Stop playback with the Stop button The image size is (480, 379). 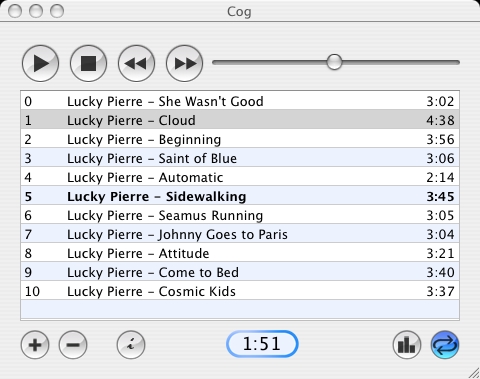click(x=88, y=63)
